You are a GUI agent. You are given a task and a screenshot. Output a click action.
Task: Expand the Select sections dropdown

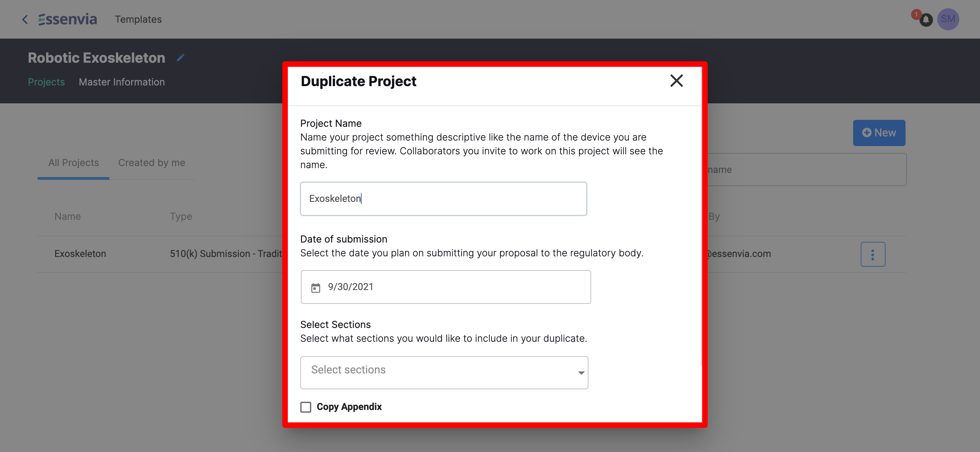point(444,372)
